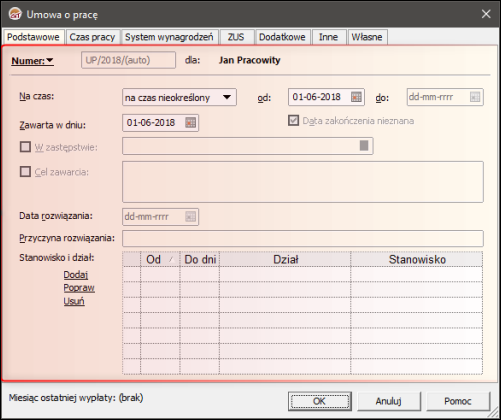Open calendar picker for 'do' date
Image resolution: width=501 pixels, height=420 pixels.
point(475,97)
